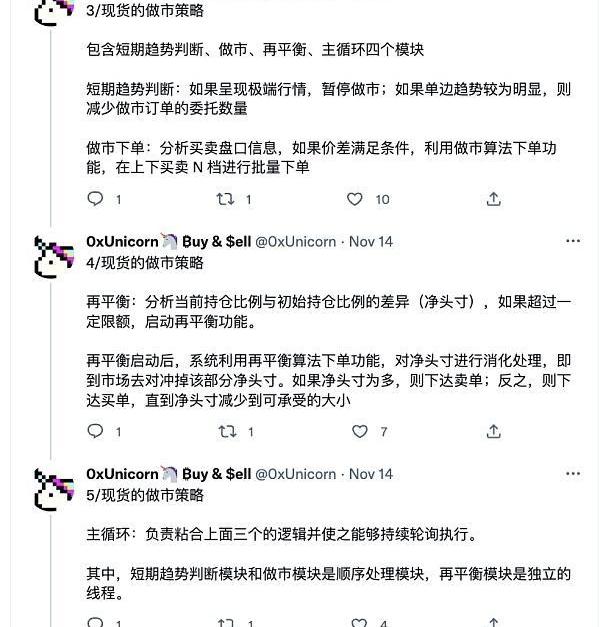Open unicorn avatar beside tweet 3
The height and width of the screenshot is (627, 600).
pyautogui.click(x=54, y=12)
